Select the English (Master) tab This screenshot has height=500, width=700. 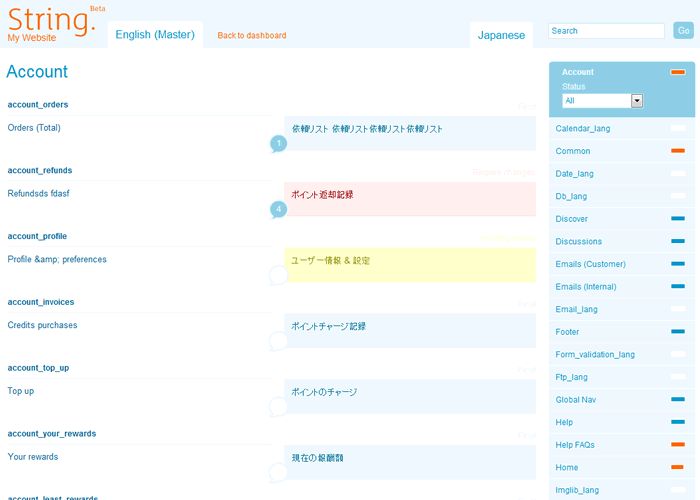pyautogui.click(x=155, y=35)
